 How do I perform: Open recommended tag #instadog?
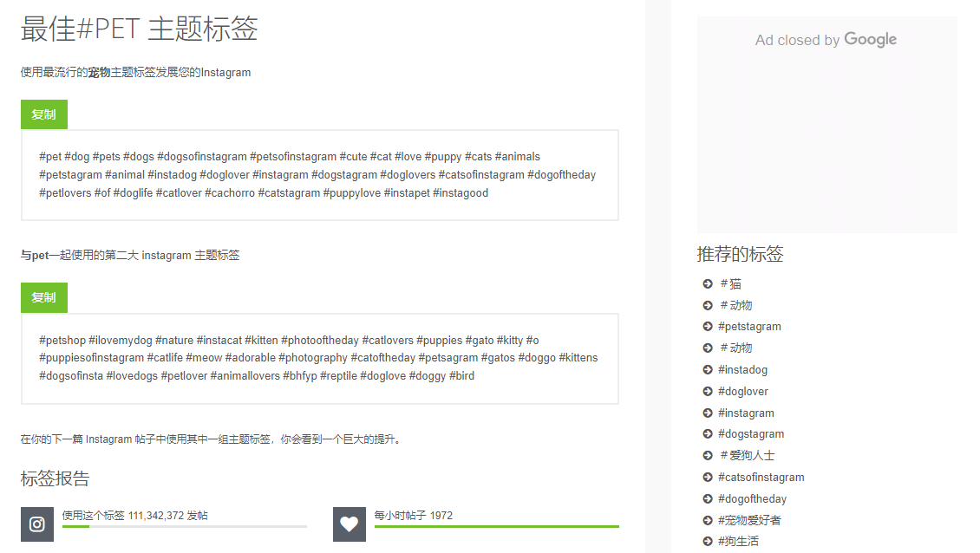point(742,369)
